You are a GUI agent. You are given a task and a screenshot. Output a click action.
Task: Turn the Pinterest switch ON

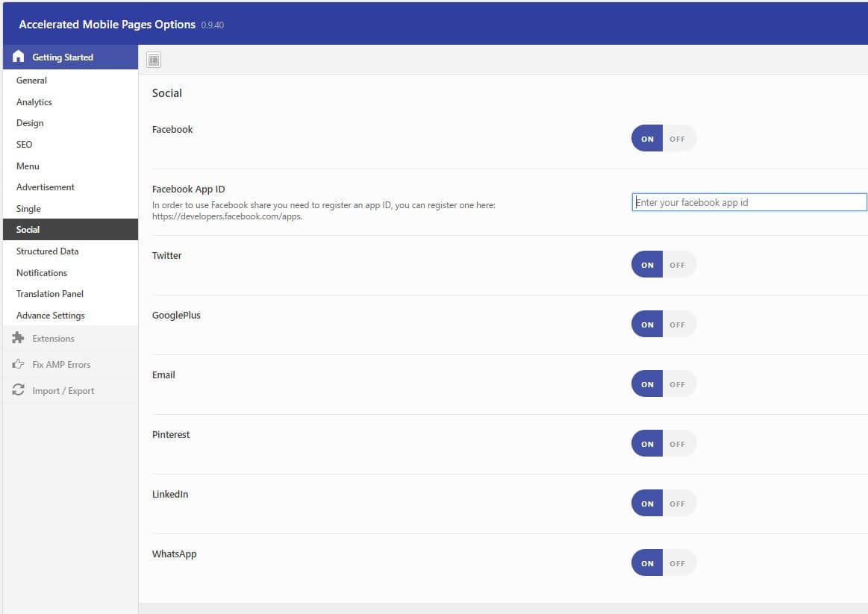point(647,444)
